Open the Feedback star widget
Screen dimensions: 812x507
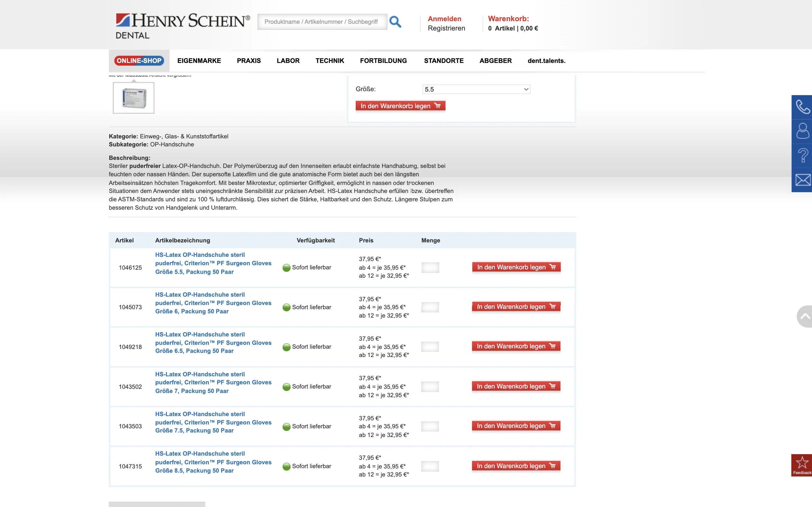802,465
